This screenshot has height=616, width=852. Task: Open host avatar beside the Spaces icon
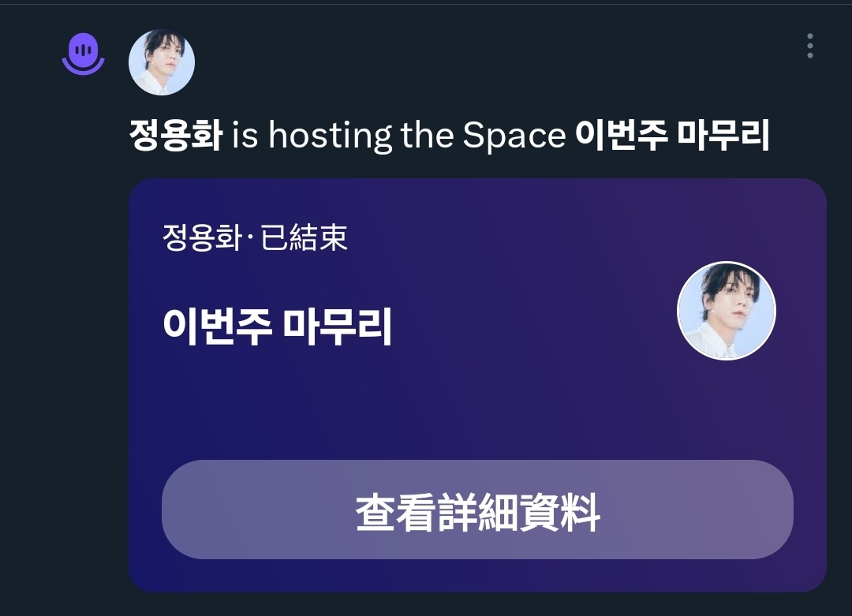(162, 62)
